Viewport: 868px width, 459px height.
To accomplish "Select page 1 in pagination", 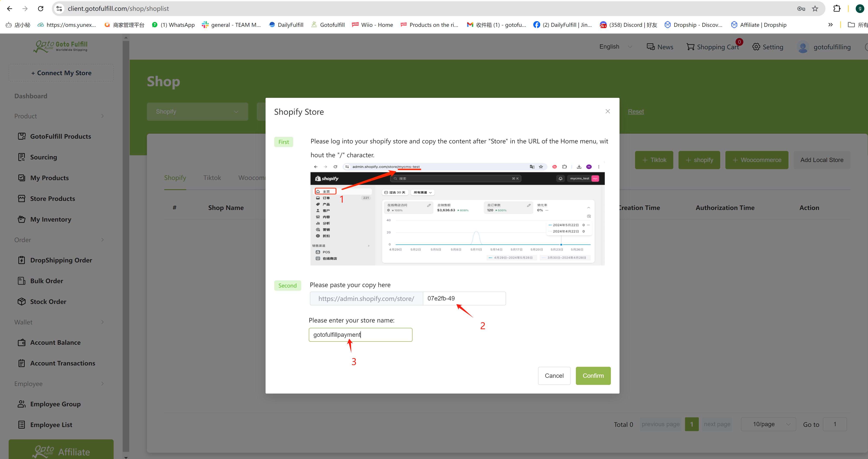I will tap(691, 424).
